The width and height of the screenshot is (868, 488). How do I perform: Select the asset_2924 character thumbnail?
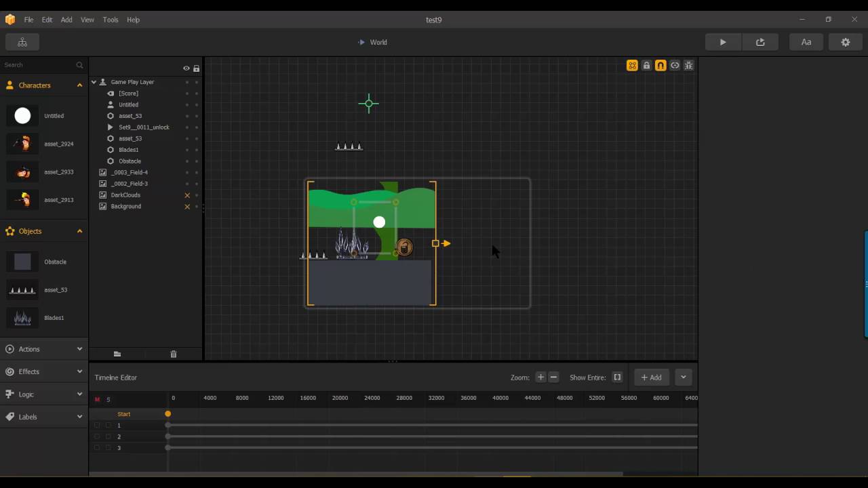22,144
